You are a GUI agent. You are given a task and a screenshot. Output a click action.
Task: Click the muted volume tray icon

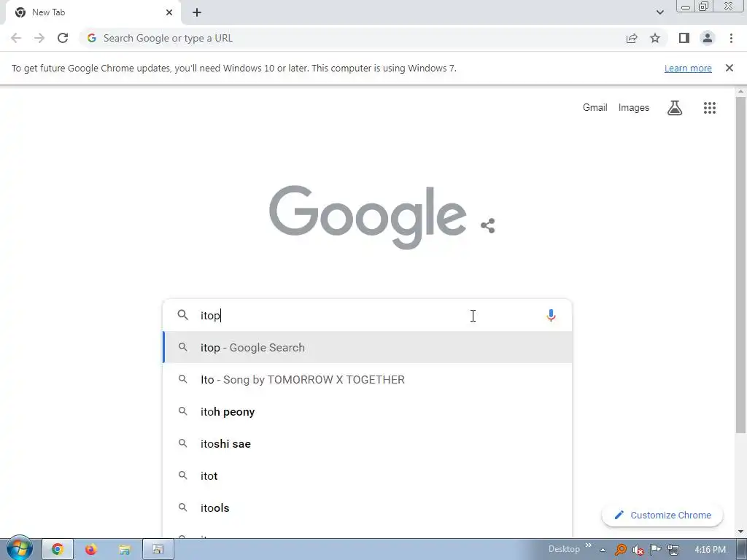pyautogui.click(x=638, y=550)
